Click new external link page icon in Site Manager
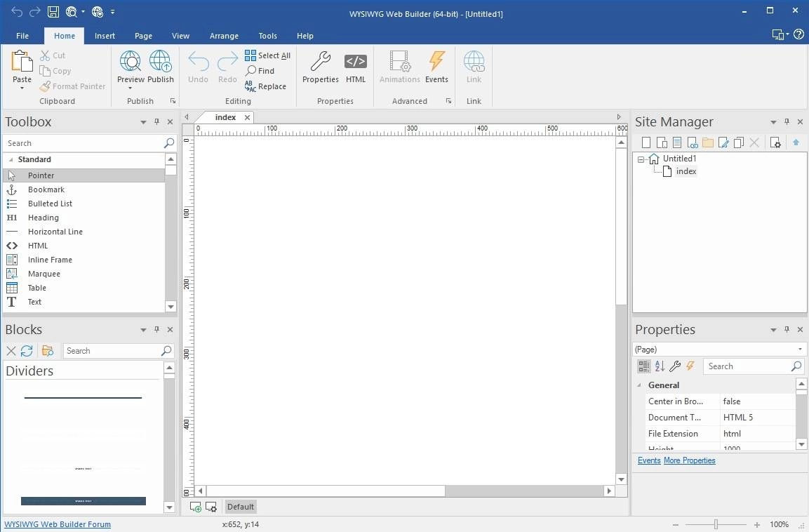Screen dimensions: 809x532 [693, 142]
